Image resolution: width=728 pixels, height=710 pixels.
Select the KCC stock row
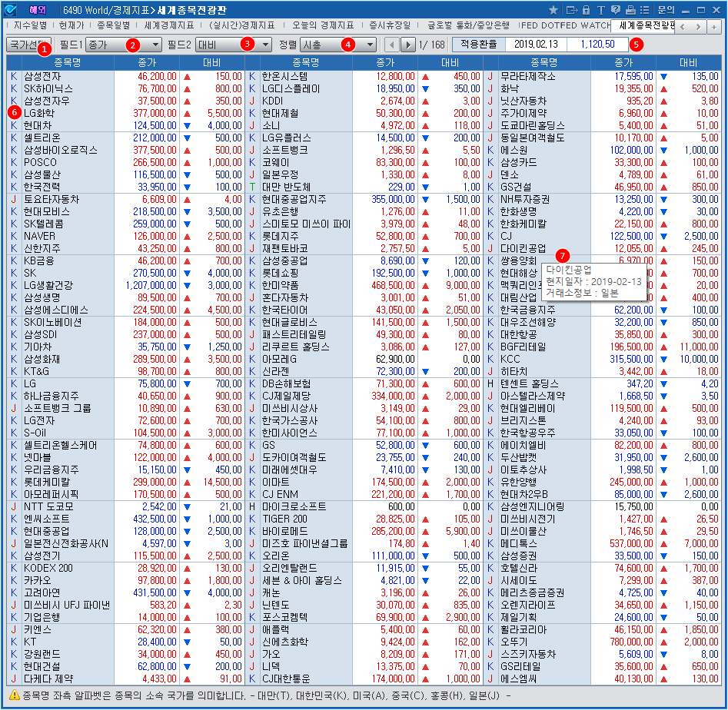pyautogui.click(x=603, y=359)
